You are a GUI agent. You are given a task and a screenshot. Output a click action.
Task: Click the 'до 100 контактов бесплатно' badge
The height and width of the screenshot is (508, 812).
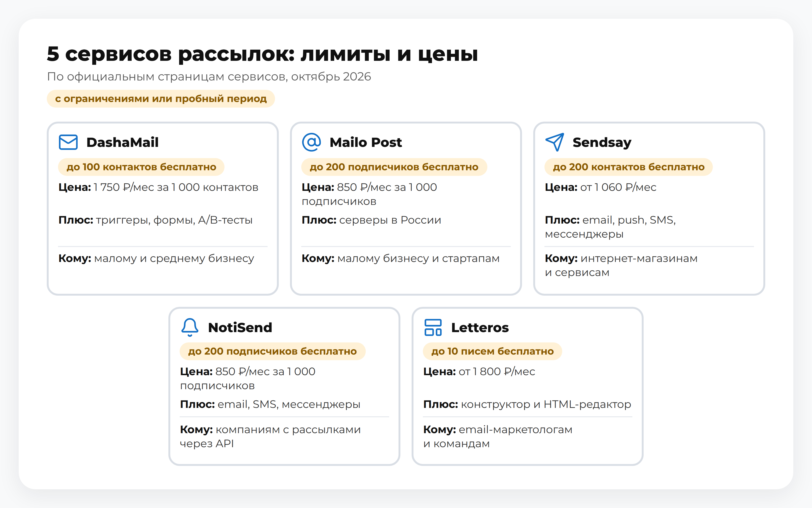click(141, 167)
